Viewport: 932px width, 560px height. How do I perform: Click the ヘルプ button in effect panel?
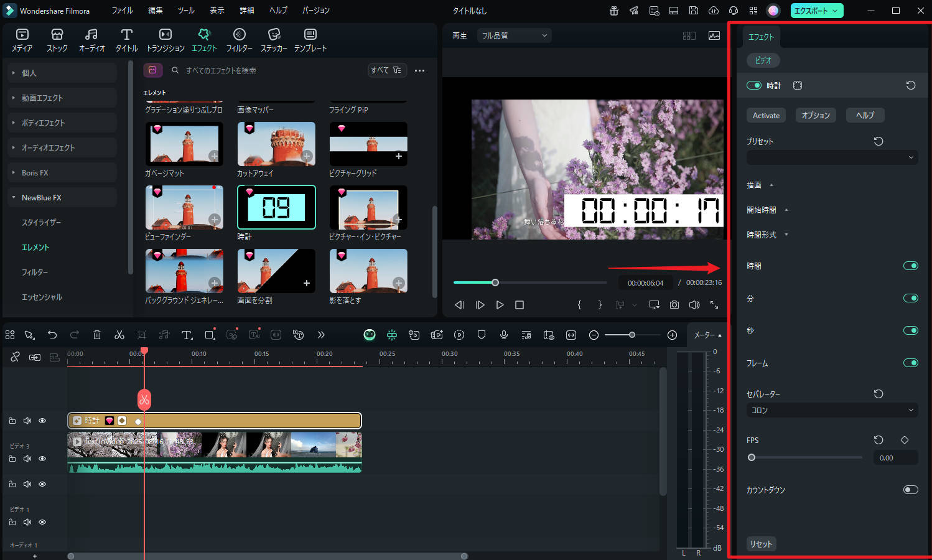(x=865, y=115)
